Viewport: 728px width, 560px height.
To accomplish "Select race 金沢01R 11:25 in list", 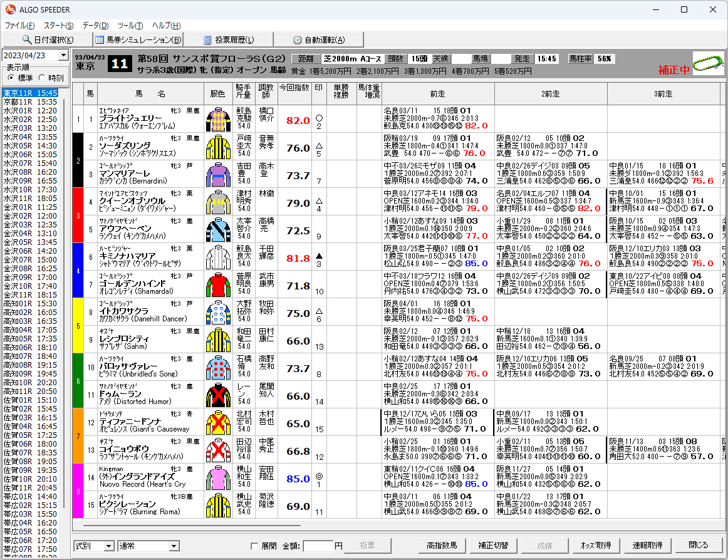I will coord(30,207).
